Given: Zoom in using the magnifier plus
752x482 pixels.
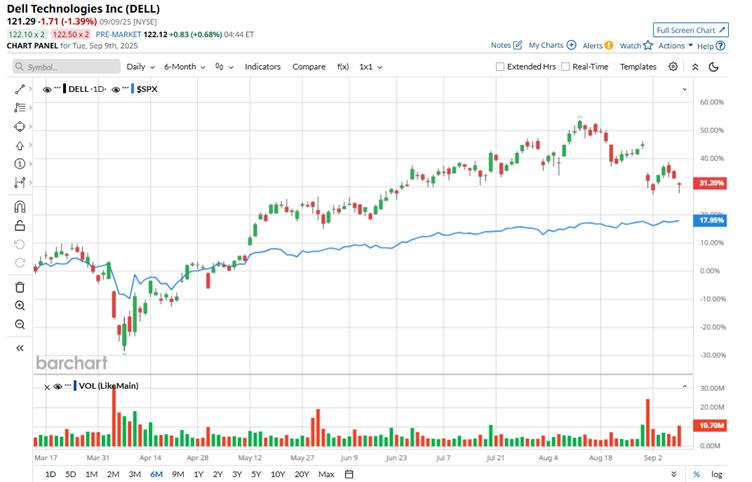Looking at the screenshot, I should pyautogui.click(x=20, y=306).
